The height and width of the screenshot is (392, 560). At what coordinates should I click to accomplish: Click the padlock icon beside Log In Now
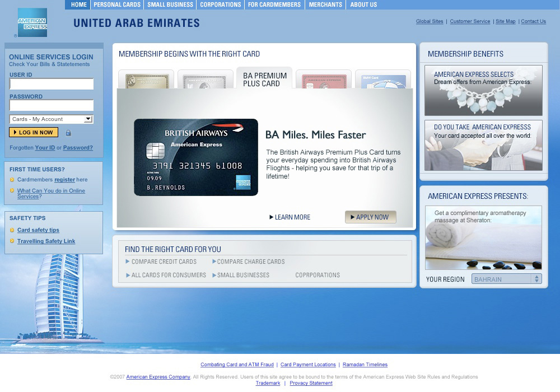pyautogui.click(x=68, y=133)
